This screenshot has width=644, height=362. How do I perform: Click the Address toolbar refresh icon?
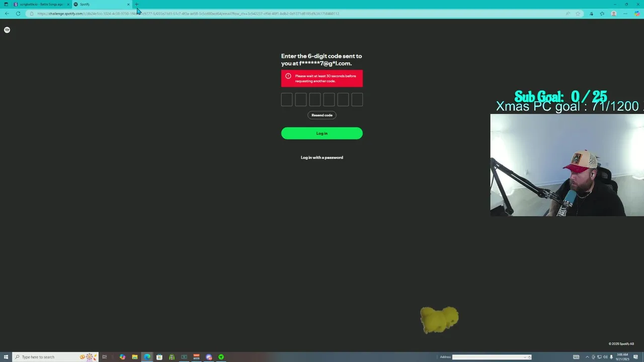(529, 357)
